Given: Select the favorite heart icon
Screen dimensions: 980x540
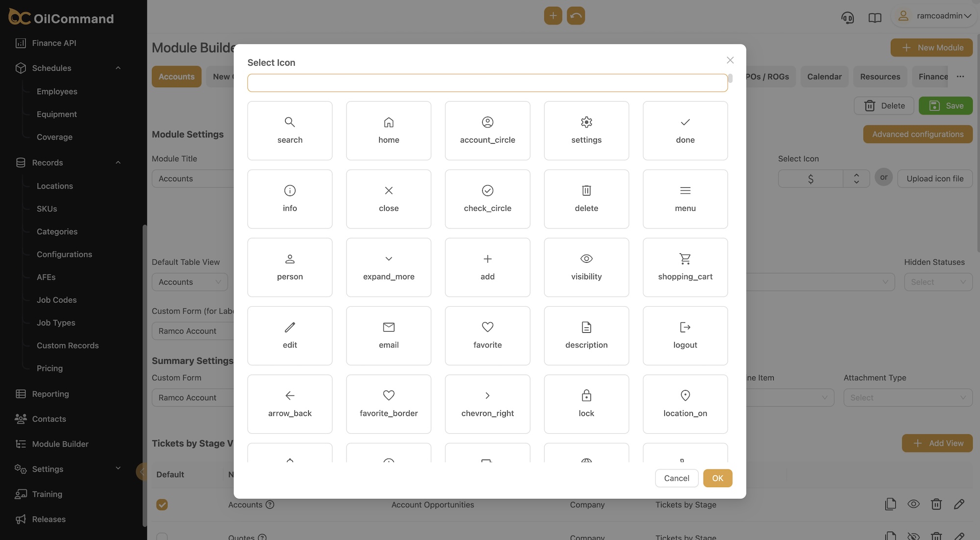Looking at the screenshot, I should click(487, 335).
